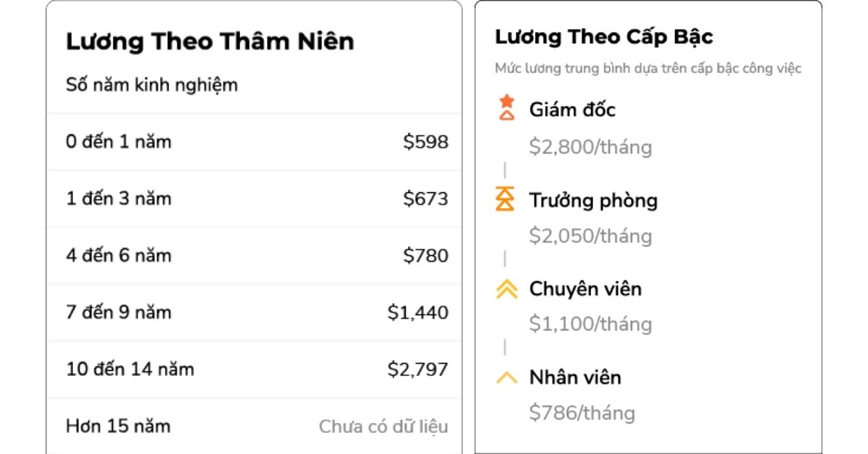Select the 4 đến 6 năm row
This screenshot has height=454, width=868.
254,255
